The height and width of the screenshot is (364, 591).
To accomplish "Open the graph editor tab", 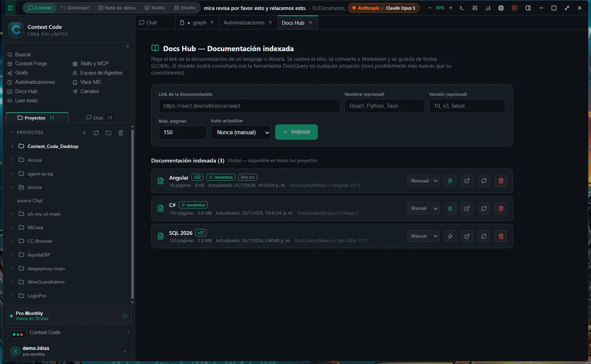I will (x=197, y=23).
